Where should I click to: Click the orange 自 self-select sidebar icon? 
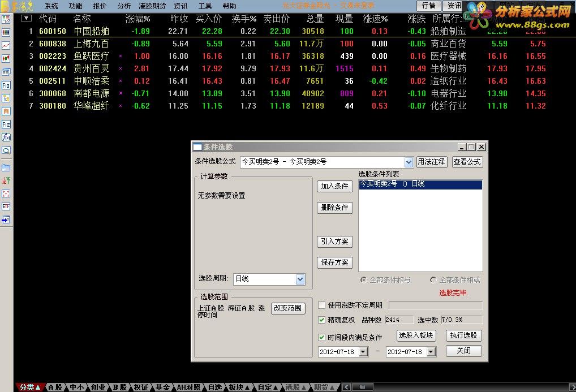click(6, 111)
